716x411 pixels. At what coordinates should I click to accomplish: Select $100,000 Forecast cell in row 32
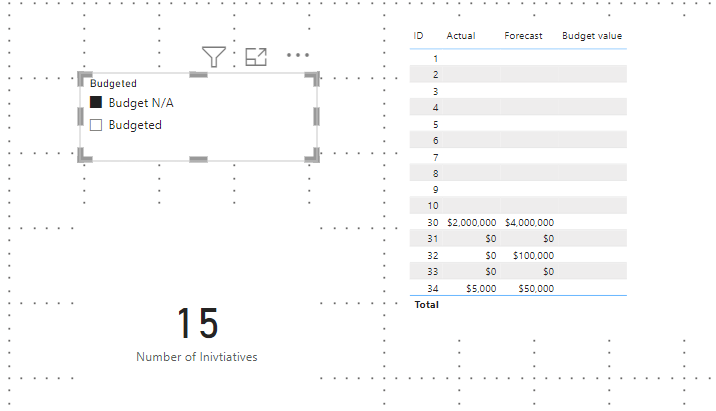coord(533,256)
